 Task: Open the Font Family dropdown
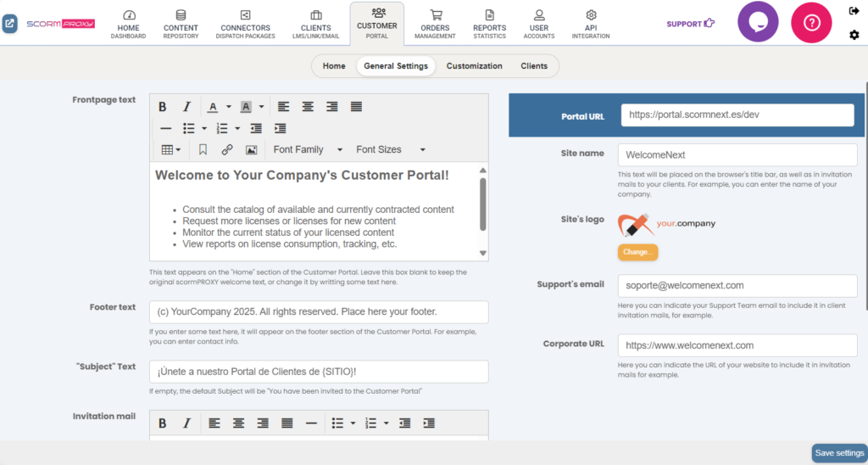click(x=308, y=149)
